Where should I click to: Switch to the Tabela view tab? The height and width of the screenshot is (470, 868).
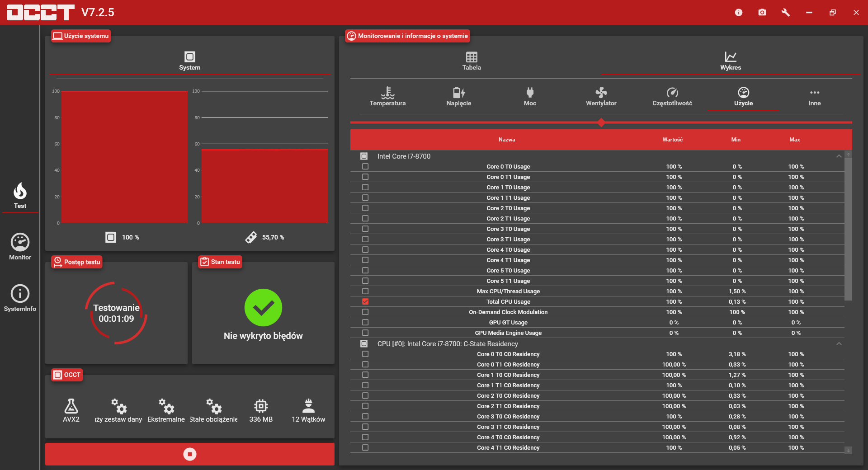472,61
